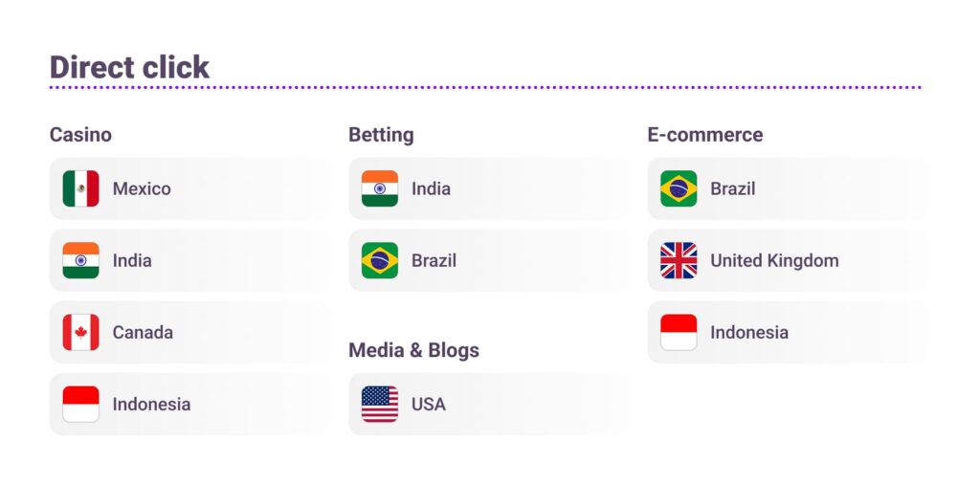The height and width of the screenshot is (485, 980).
Task: Click the Brazil flag icon under Betting
Action: [380, 260]
